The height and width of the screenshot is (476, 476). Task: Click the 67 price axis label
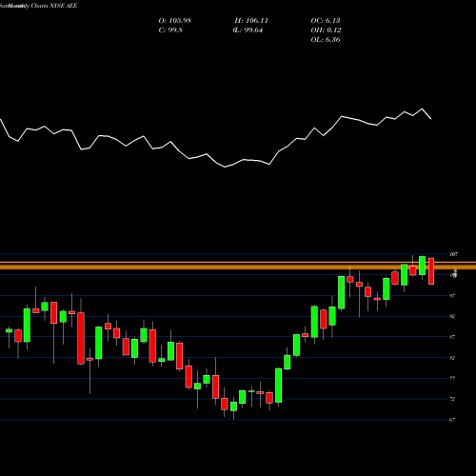[x=452, y=420]
